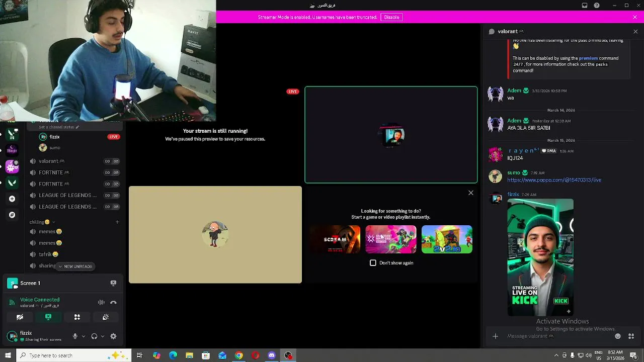Screen dimensions: 644x362
Task: Expand microphone input options arrow
Action: pyautogui.click(x=84, y=336)
